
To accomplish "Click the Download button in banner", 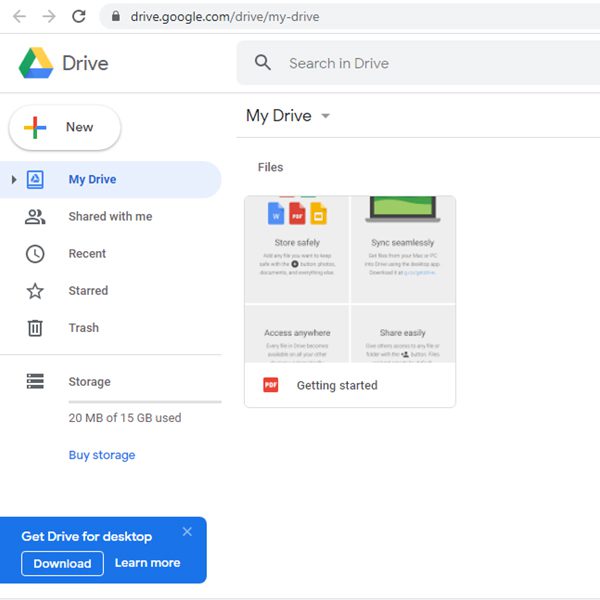I will pos(62,563).
